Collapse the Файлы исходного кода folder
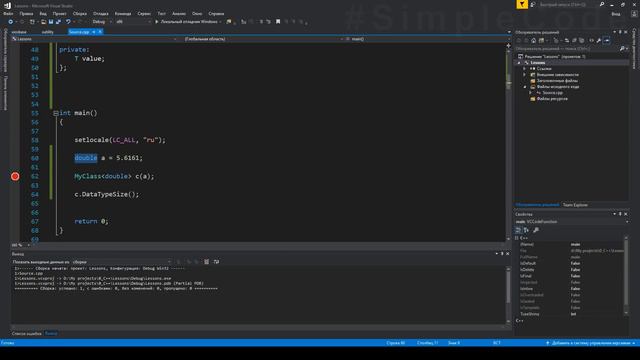Screen dimensions: 640x360 tap(524, 87)
